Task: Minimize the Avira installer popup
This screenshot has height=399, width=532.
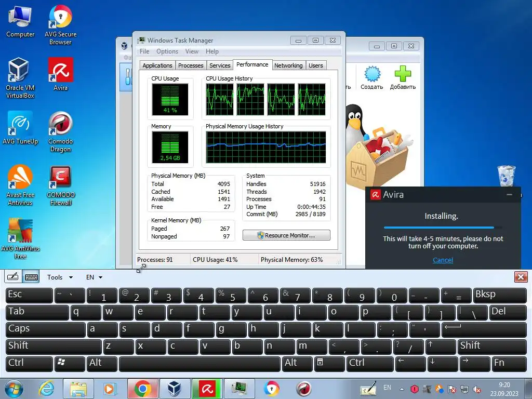Action: click(x=509, y=195)
